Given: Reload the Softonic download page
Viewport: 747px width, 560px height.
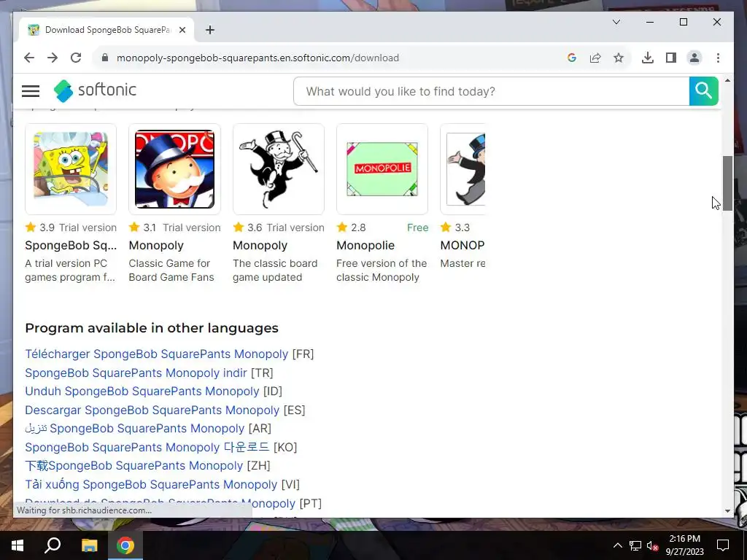Looking at the screenshot, I should click(76, 58).
